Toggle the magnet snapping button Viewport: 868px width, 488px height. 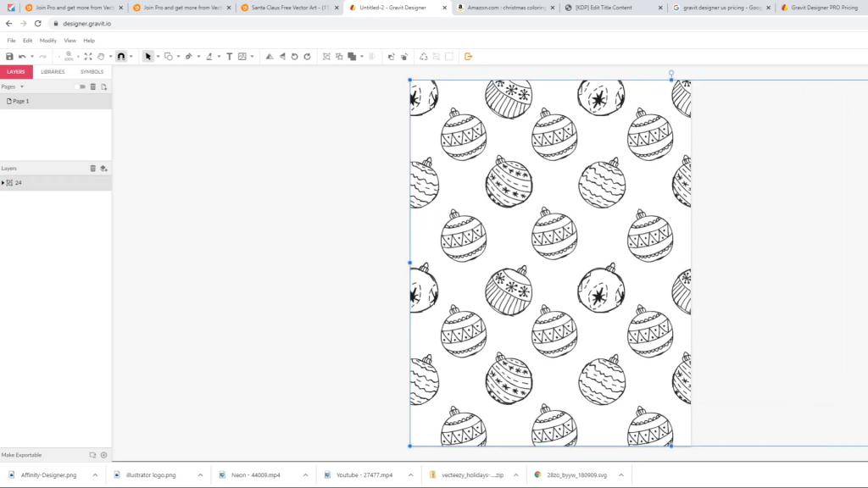[x=120, y=57]
